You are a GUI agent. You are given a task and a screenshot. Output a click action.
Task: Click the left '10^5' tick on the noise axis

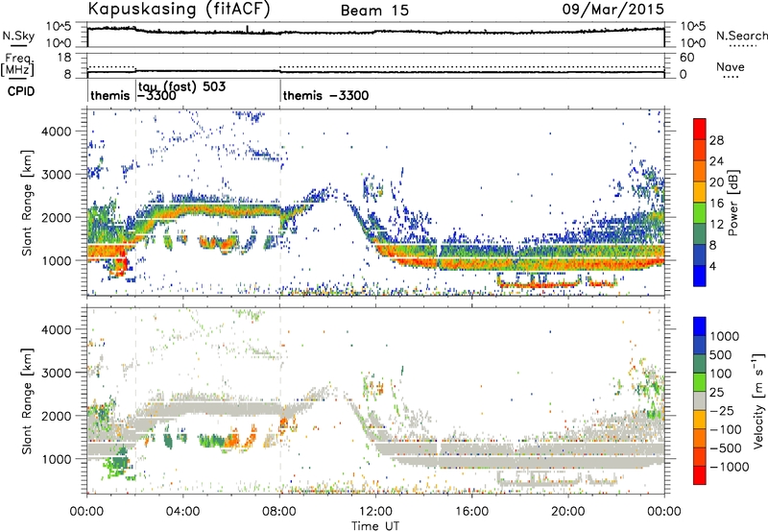coord(59,27)
